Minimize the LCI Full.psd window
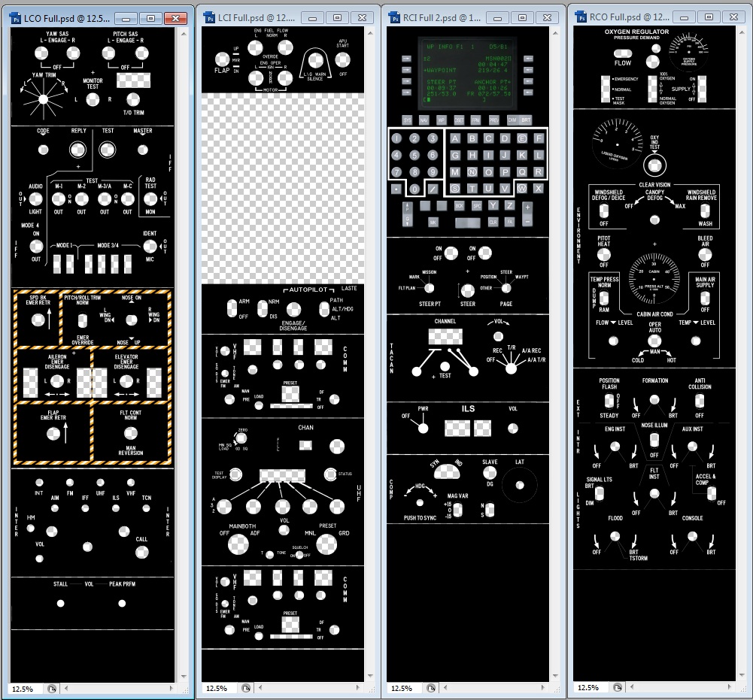Image resolution: width=753 pixels, height=700 pixels. point(312,18)
